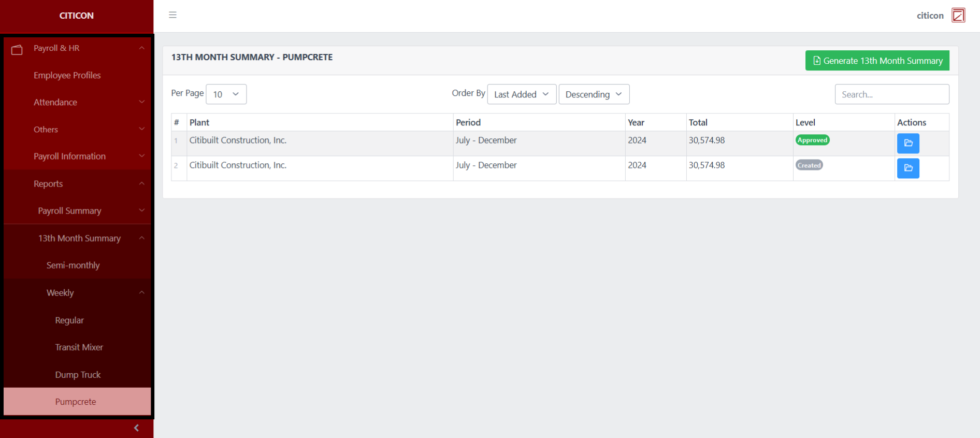Collapse sidebar using the bottom arrow icon
The width and height of the screenshot is (980, 438).
(x=136, y=428)
